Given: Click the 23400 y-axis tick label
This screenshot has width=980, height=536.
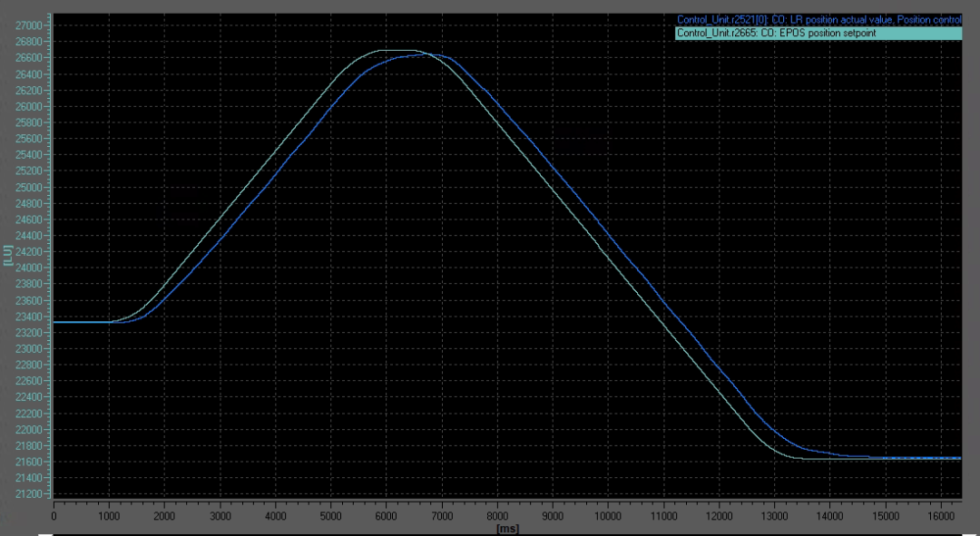Looking at the screenshot, I should point(30,317).
